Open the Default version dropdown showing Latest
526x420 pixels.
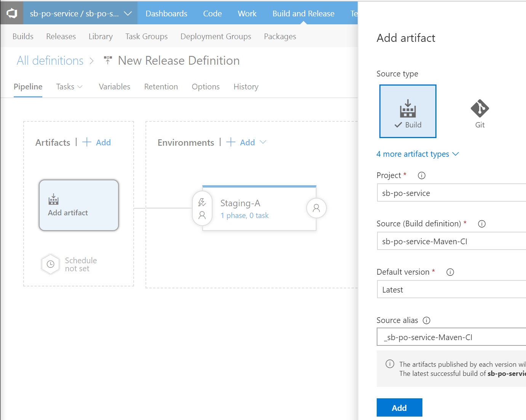click(x=452, y=290)
